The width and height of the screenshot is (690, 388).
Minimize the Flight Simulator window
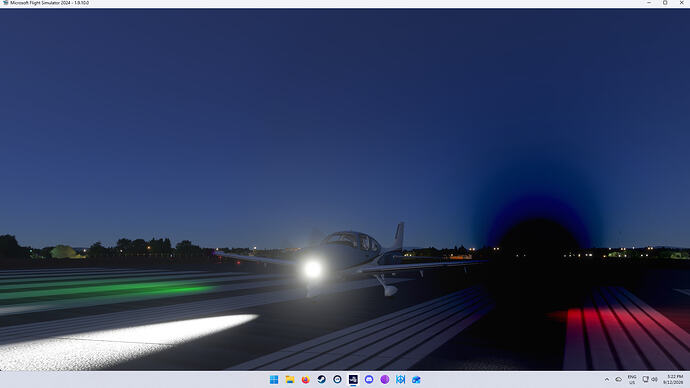pos(649,3)
